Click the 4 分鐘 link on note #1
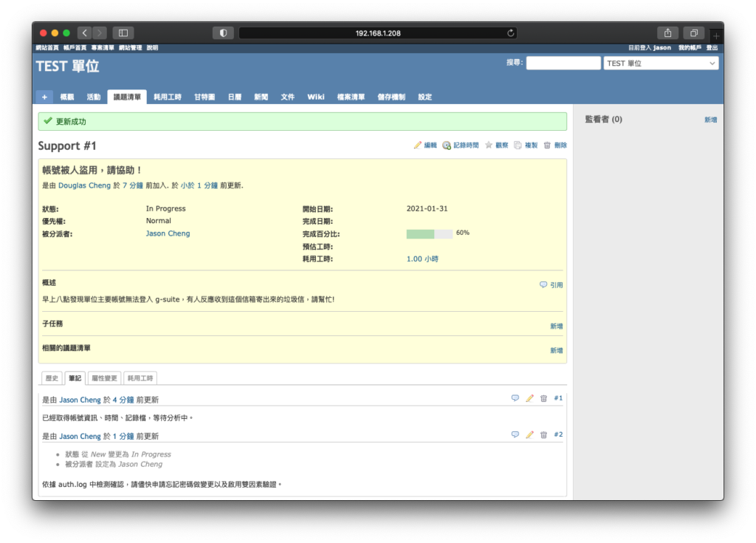 click(123, 400)
